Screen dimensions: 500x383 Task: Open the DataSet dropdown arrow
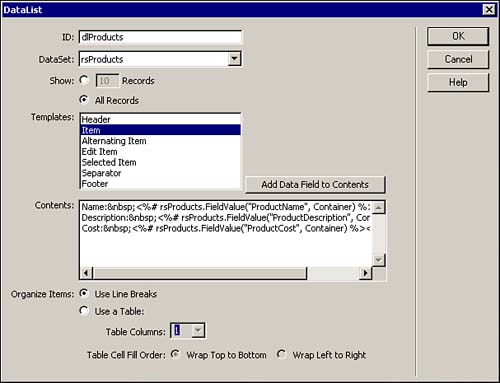(x=234, y=59)
